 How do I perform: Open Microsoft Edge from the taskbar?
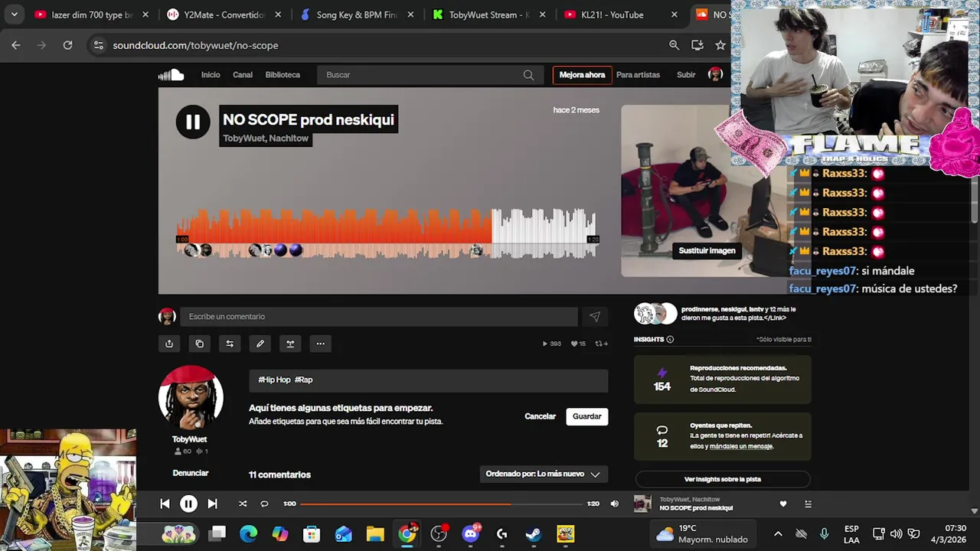pos(249,533)
